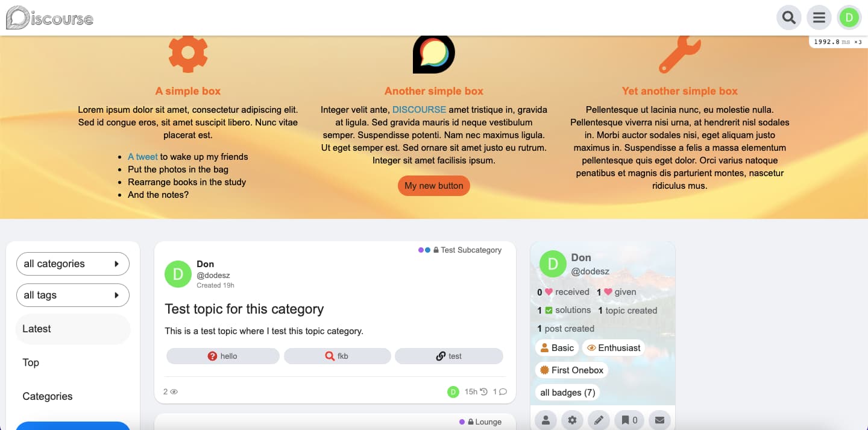Open the hamburger menu in header
The width and height of the screenshot is (868, 430).
coord(819,17)
